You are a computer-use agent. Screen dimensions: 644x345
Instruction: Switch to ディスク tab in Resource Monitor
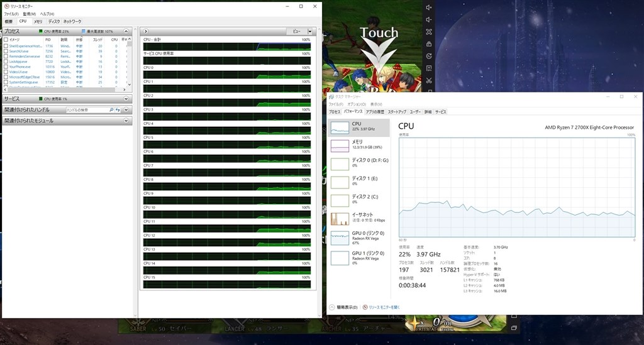(54, 21)
